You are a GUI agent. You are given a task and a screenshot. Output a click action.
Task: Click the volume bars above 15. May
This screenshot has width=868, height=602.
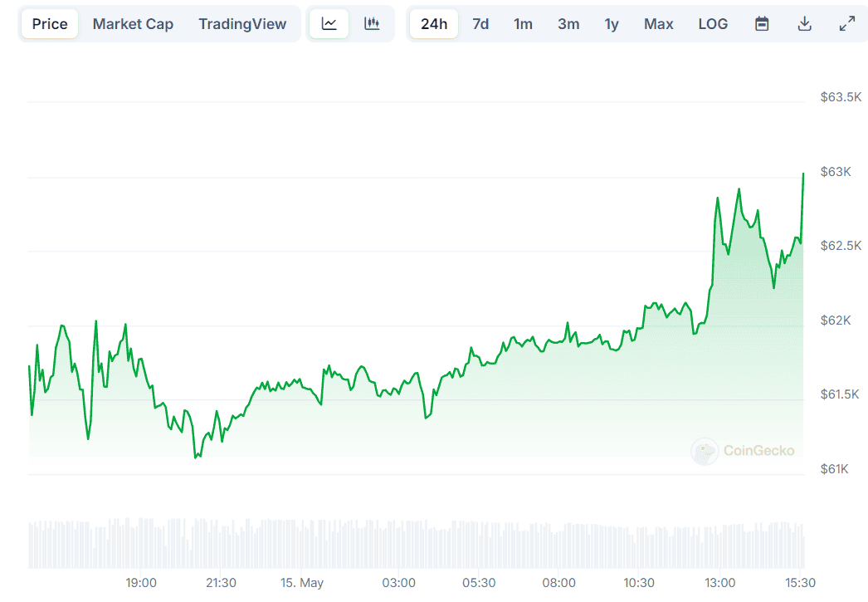point(302,544)
